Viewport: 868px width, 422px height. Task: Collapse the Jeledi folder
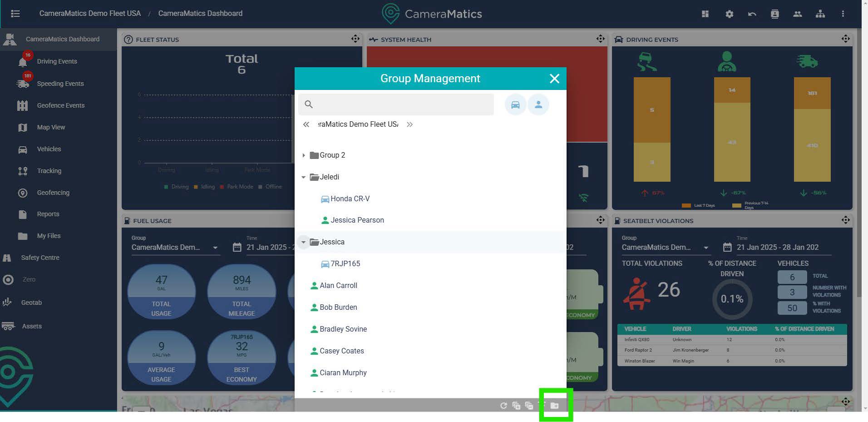click(x=304, y=177)
